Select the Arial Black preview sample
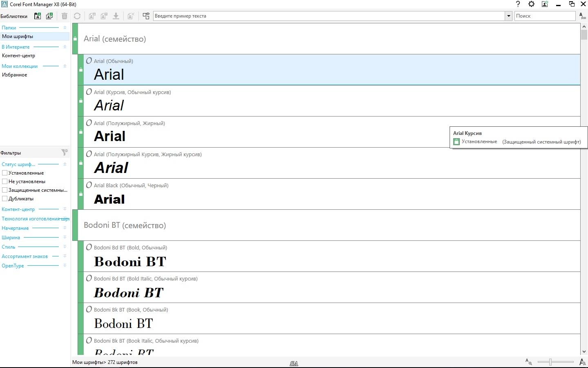The image size is (588, 368). (109, 199)
